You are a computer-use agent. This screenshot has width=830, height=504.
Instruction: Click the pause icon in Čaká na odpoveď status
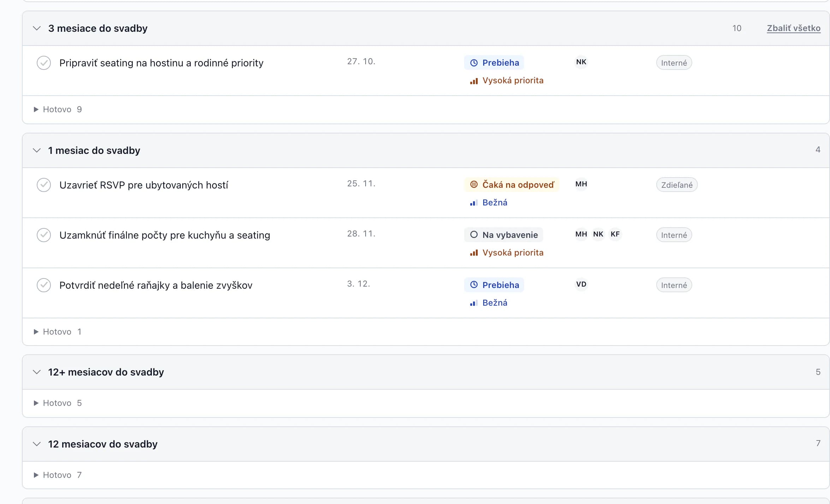(x=474, y=185)
